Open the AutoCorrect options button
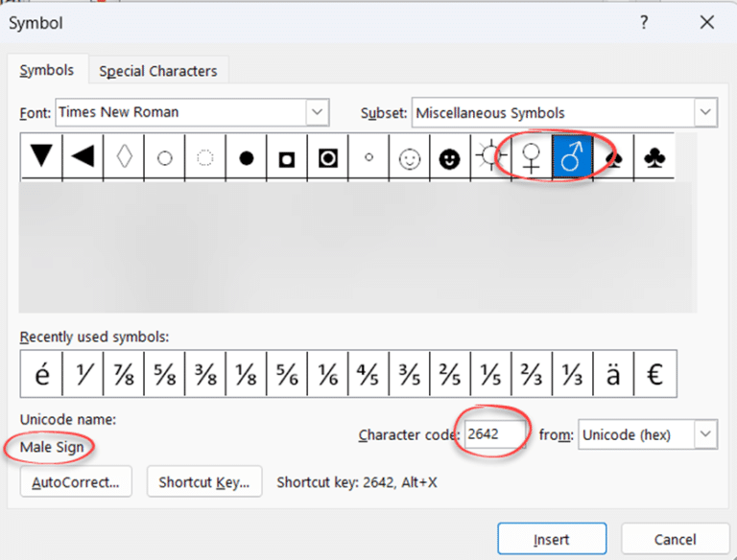The height and width of the screenshot is (560, 737). [76, 482]
